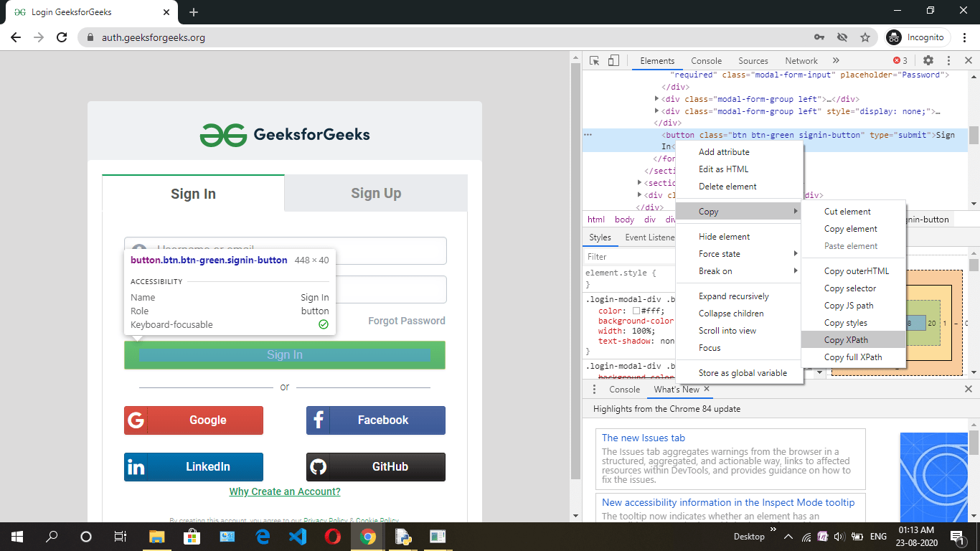Image resolution: width=980 pixels, height=551 pixels.
Task: Click the Incognito profile badge
Action: (918, 37)
